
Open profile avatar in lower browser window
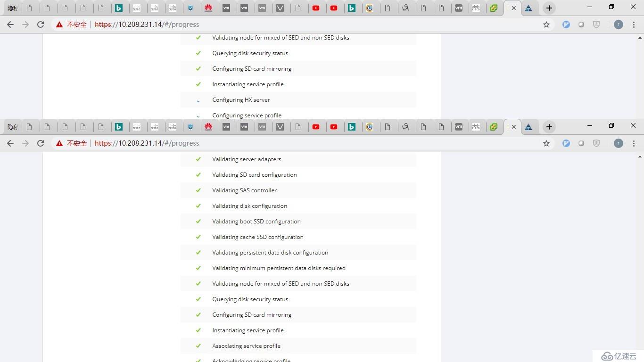click(619, 143)
